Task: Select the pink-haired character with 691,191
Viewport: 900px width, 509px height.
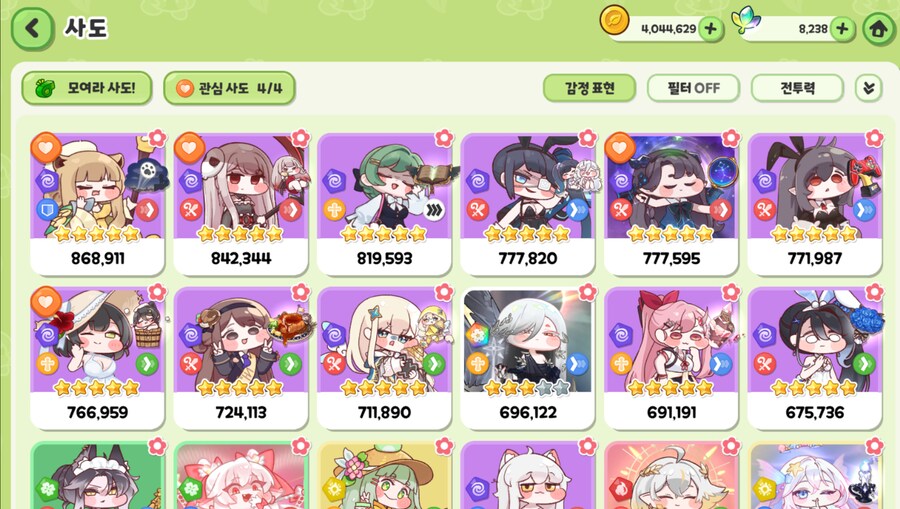Action: click(x=671, y=358)
